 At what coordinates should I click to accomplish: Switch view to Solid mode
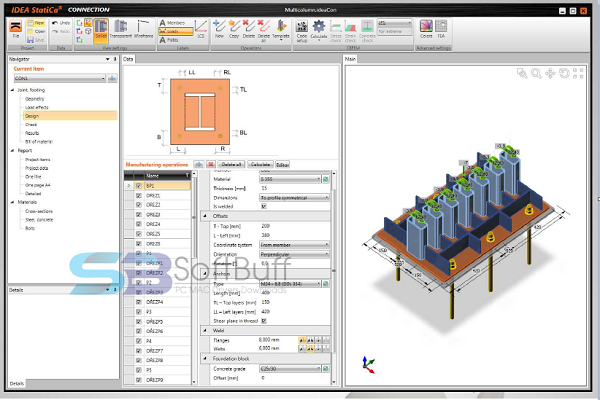point(101,30)
